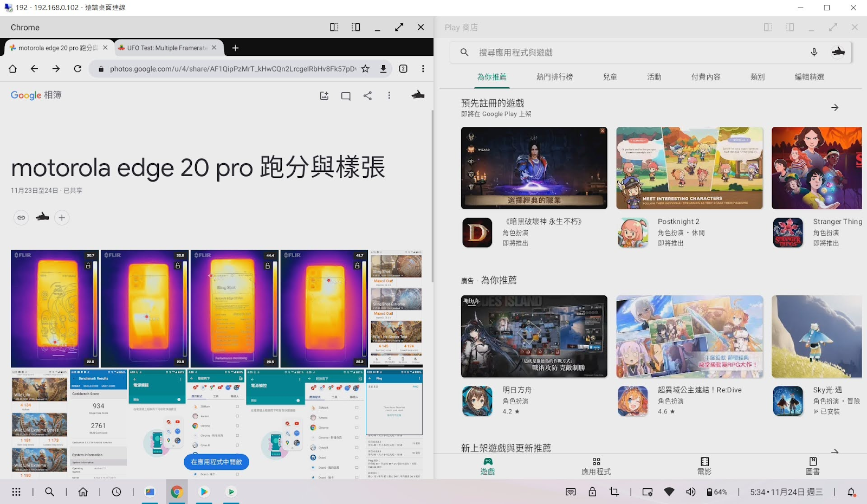This screenshot has width=867, height=504.
Task: Open recent apps clock icon
Action: pyautogui.click(x=117, y=492)
